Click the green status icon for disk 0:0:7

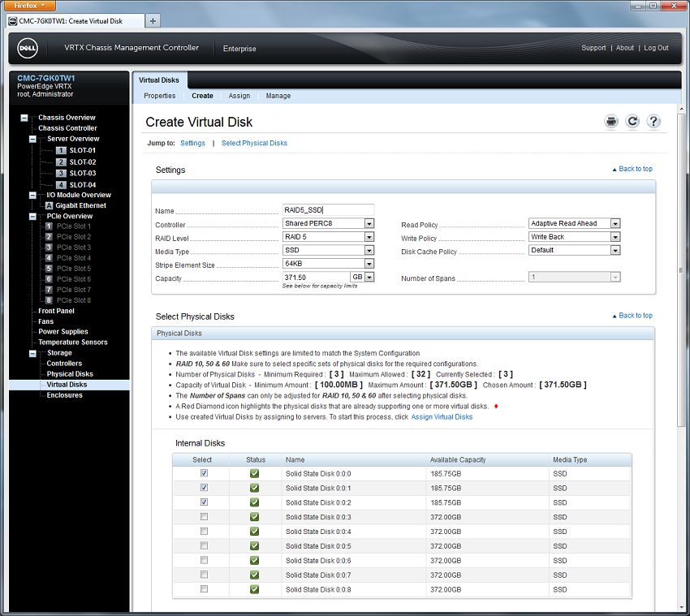click(x=254, y=575)
